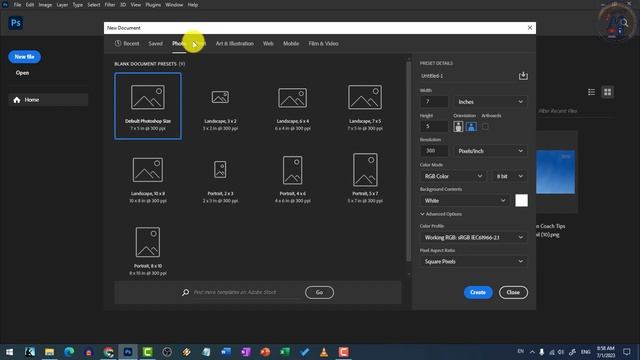Select the Landscape, 3 x 2 preset

click(x=220, y=106)
